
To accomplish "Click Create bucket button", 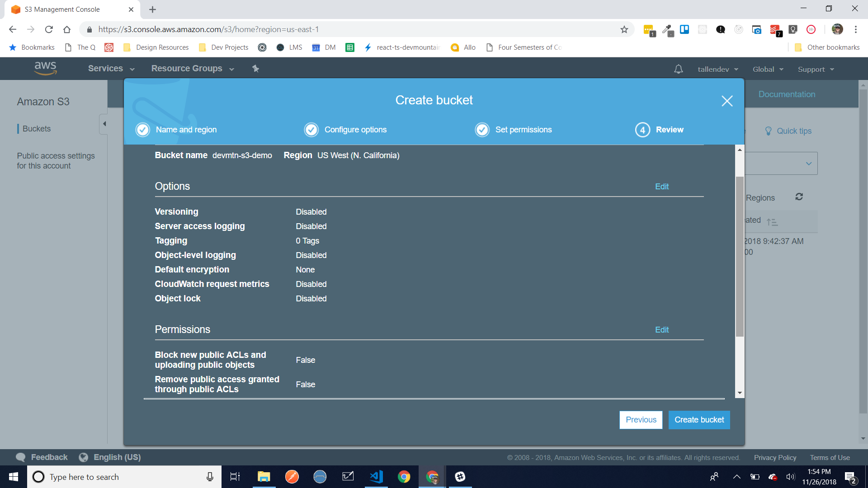I will [x=699, y=420].
